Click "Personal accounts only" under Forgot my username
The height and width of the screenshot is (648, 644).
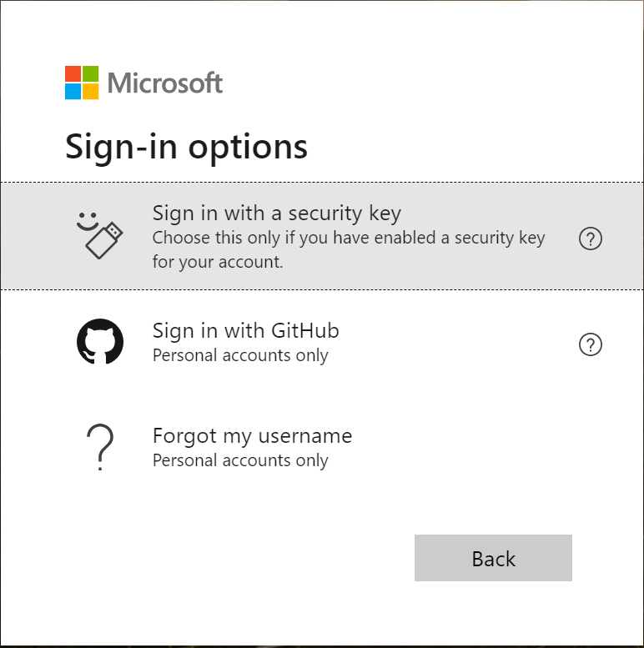click(x=240, y=460)
